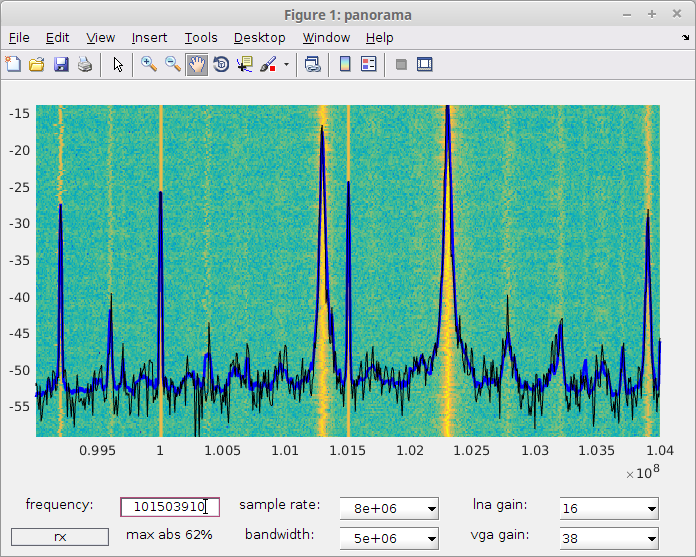Select the Edit Plot arrow tool

point(118,64)
